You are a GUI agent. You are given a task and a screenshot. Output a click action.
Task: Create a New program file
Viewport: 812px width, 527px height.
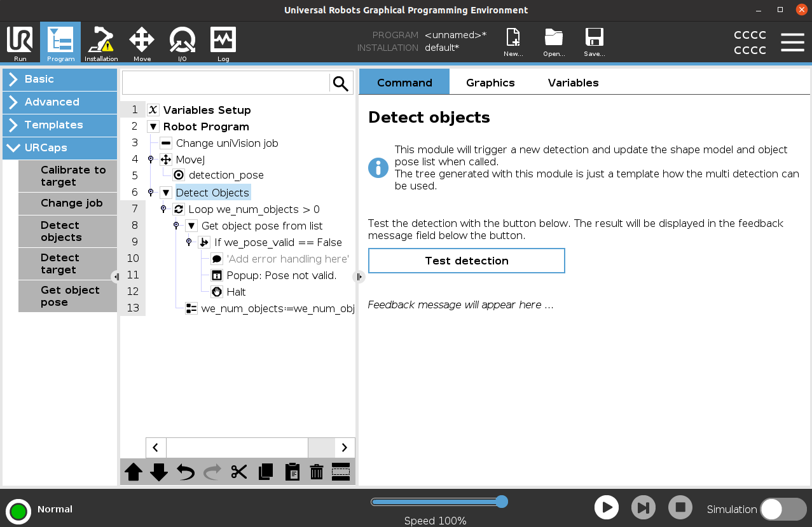(513, 43)
